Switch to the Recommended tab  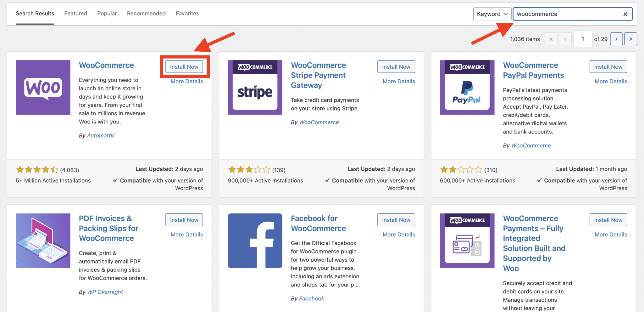coord(146,14)
